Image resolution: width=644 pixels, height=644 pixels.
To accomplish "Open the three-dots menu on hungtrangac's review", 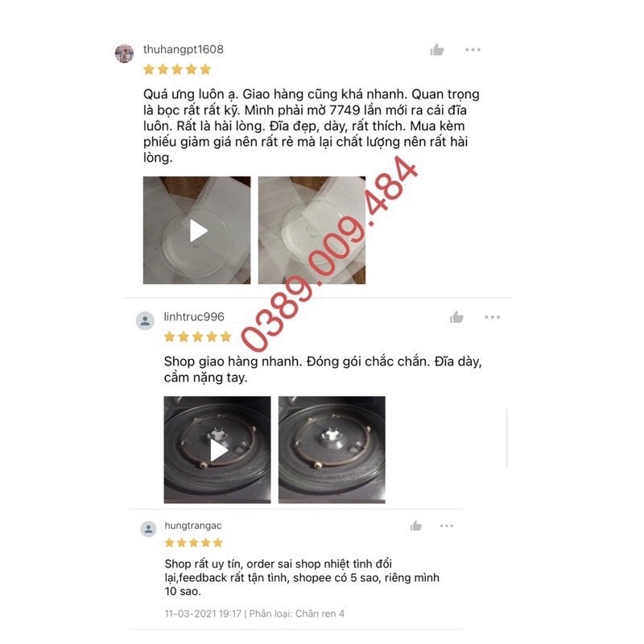I will coord(447,526).
